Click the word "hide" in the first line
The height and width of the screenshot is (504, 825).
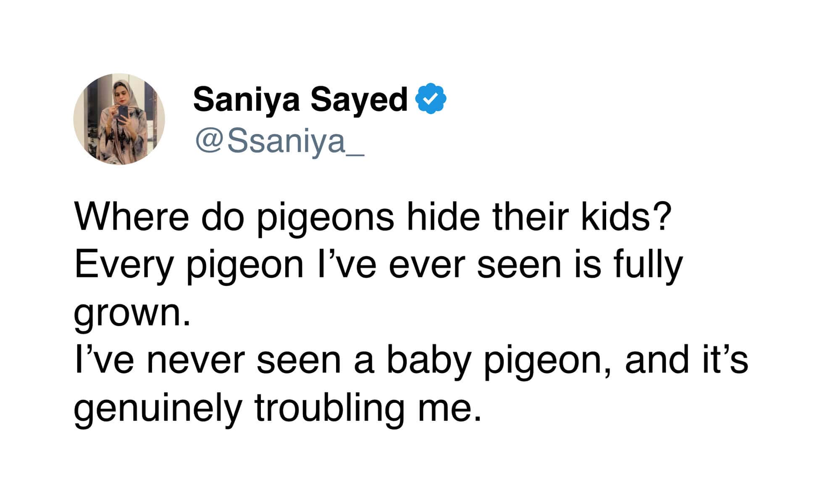coord(443,217)
